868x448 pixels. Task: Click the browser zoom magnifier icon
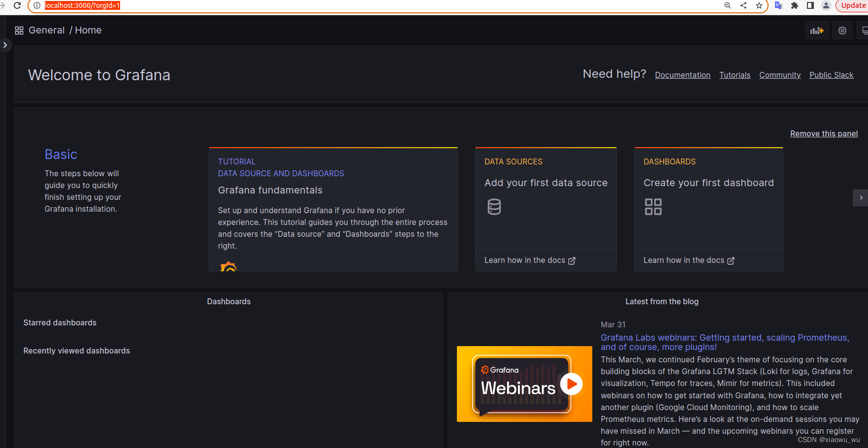click(x=728, y=5)
